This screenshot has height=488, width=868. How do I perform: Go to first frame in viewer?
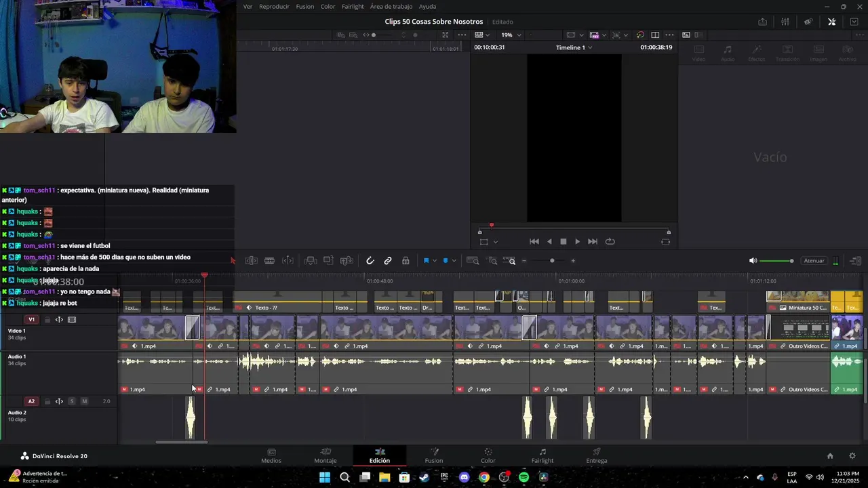[534, 241]
